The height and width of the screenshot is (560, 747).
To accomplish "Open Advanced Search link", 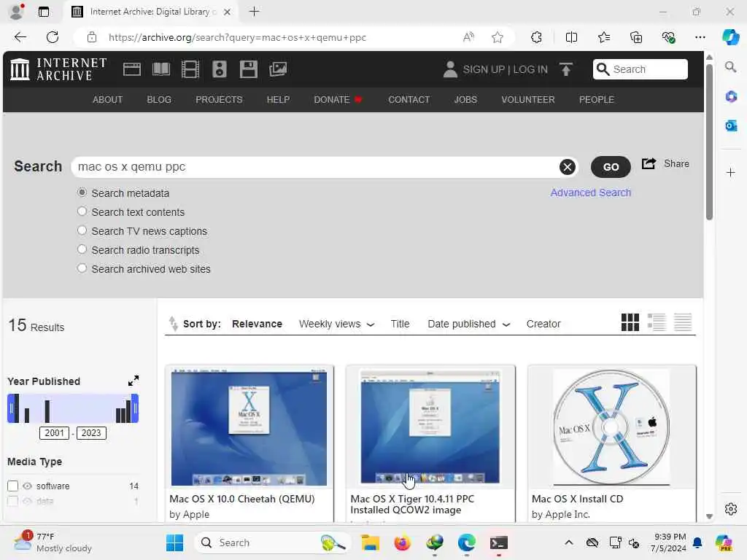I will (590, 192).
